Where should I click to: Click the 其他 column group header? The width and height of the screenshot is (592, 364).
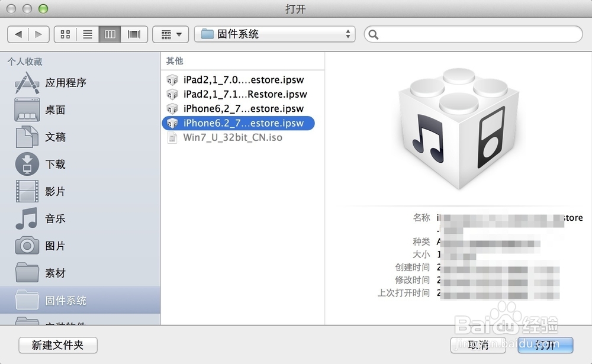(x=175, y=61)
